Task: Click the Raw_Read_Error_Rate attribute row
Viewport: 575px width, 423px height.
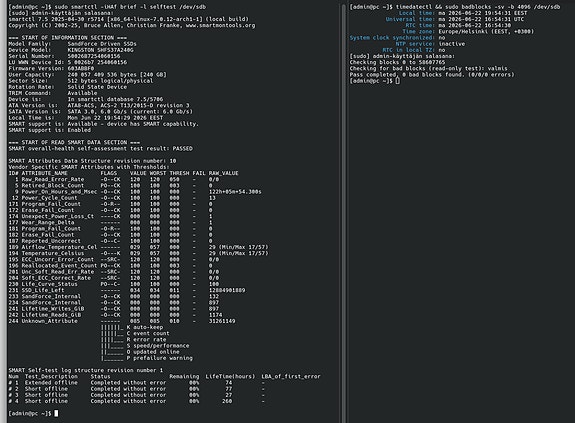Action: [114, 179]
